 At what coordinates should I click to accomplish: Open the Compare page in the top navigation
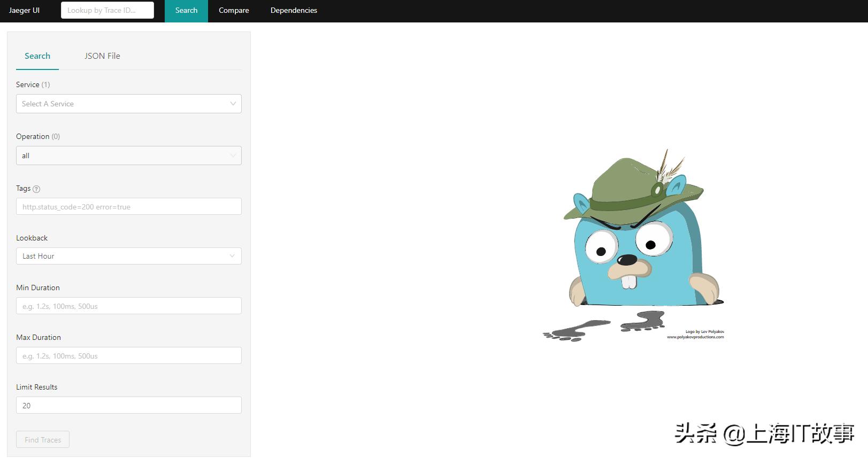tap(234, 11)
